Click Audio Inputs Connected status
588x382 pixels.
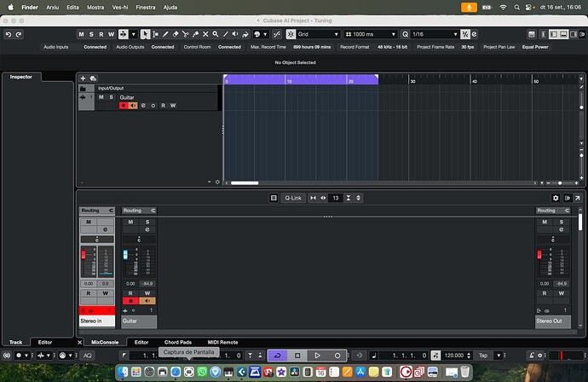[95, 47]
